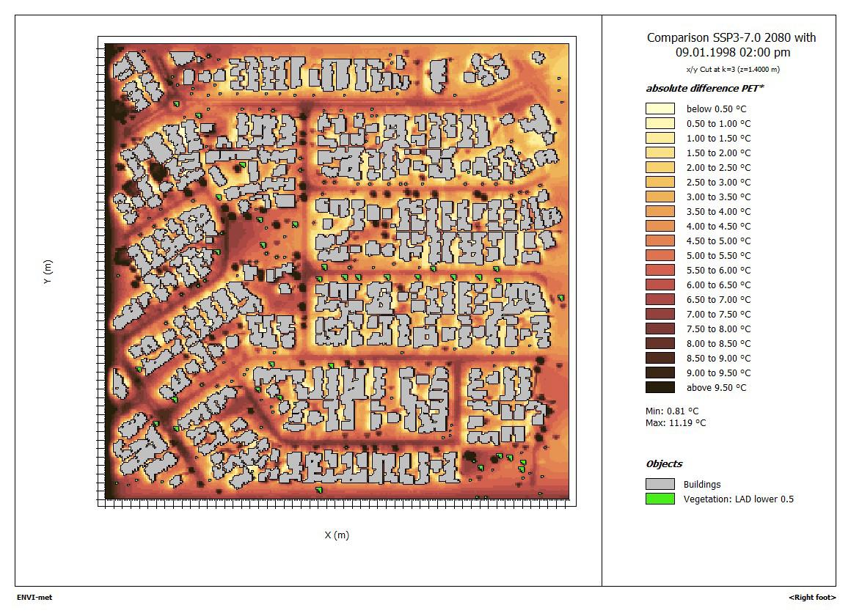Click the '<Right foot>' footer placeholder
Screen dimensions: 851x616
click(812, 598)
